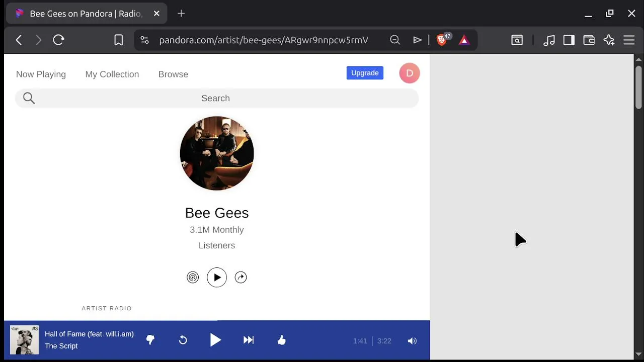
Task: Click scrollbar down arrow
Action: [x=638, y=354]
